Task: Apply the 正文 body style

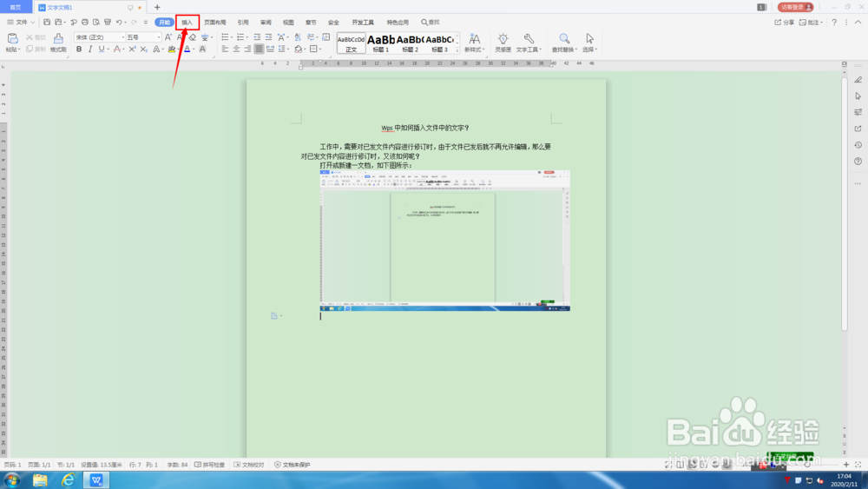Action: pos(351,43)
